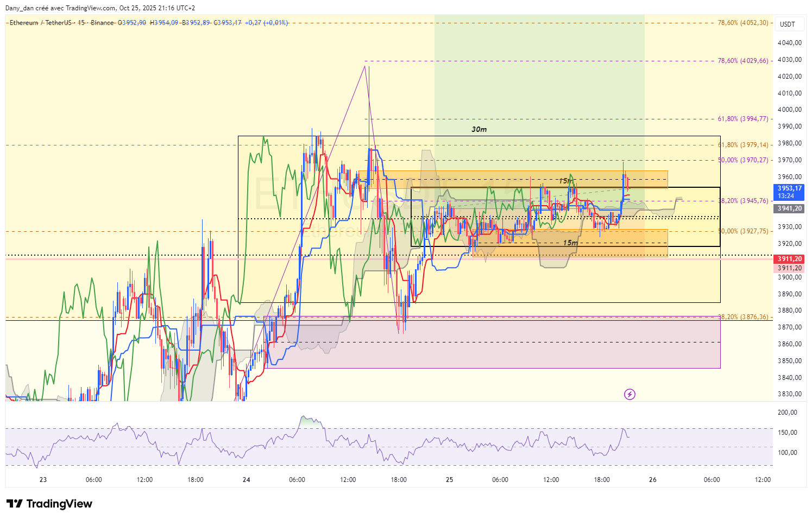Click 3890,00 on the price axis
This screenshot has height=520, width=812.
tap(790, 294)
